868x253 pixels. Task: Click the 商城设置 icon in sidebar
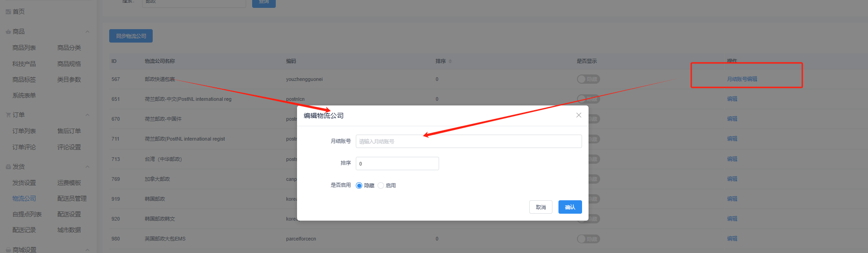pyautogui.click(x=8, y=250)
